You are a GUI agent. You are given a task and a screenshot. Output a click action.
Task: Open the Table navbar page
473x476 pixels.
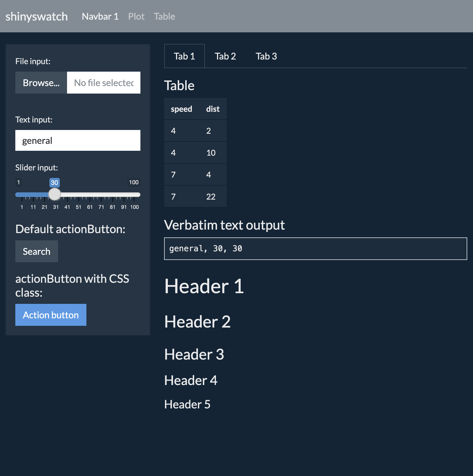(x=164, y=16)
